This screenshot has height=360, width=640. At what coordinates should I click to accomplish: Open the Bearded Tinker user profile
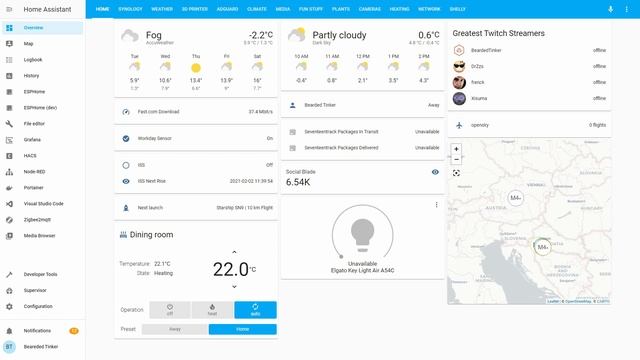point(42,347)
